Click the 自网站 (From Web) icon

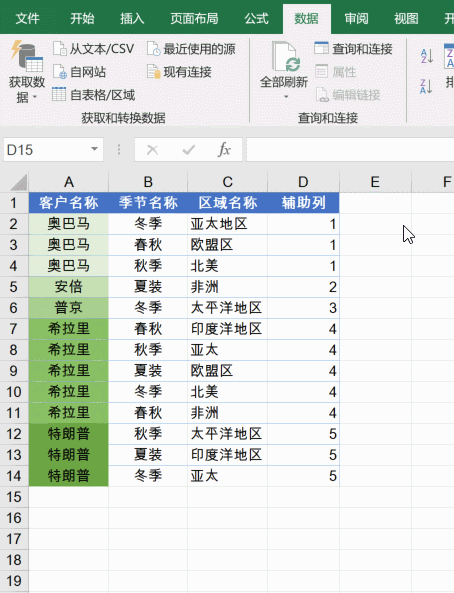[x=60, y=71]
